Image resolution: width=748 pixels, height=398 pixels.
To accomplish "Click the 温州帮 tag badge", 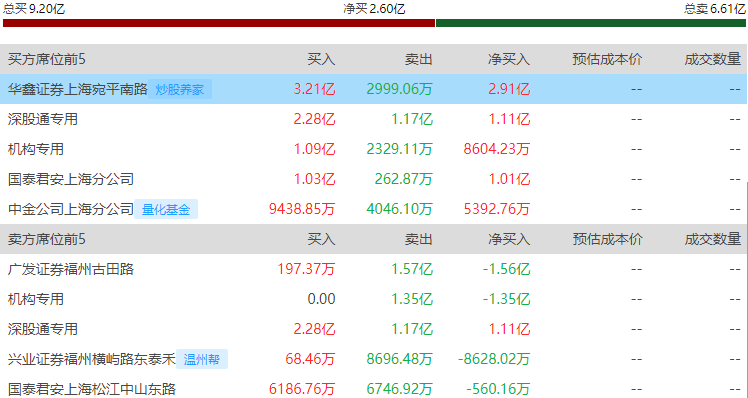I will point(202,359).
